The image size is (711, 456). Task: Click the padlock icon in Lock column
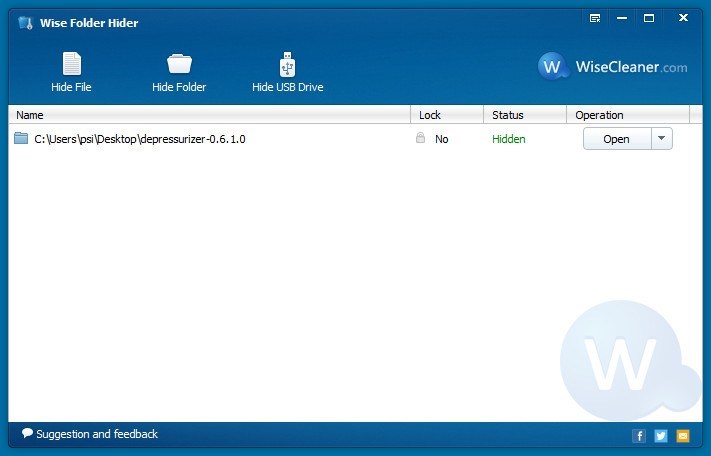coord(420,138)
